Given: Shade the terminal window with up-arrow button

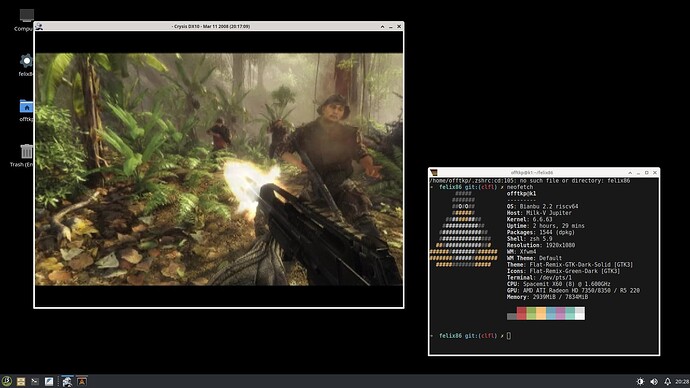Looking at the screenshot, I should (x=630, y=172).
